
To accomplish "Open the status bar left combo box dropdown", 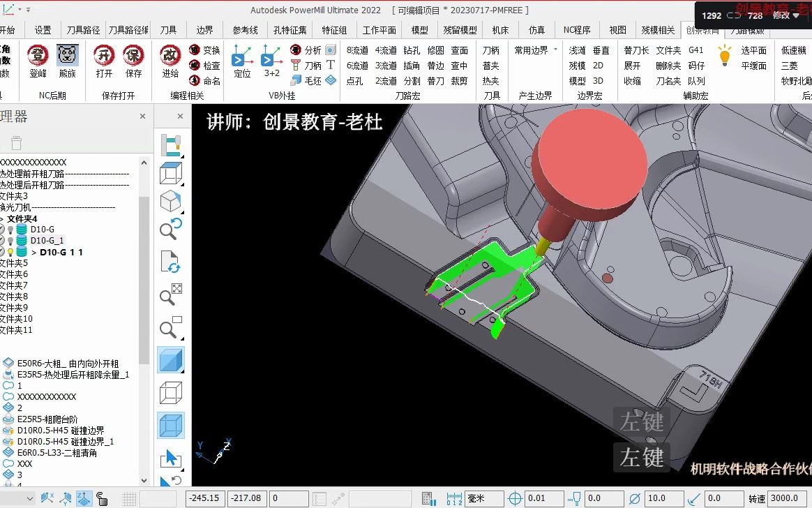I will point(29,498).
